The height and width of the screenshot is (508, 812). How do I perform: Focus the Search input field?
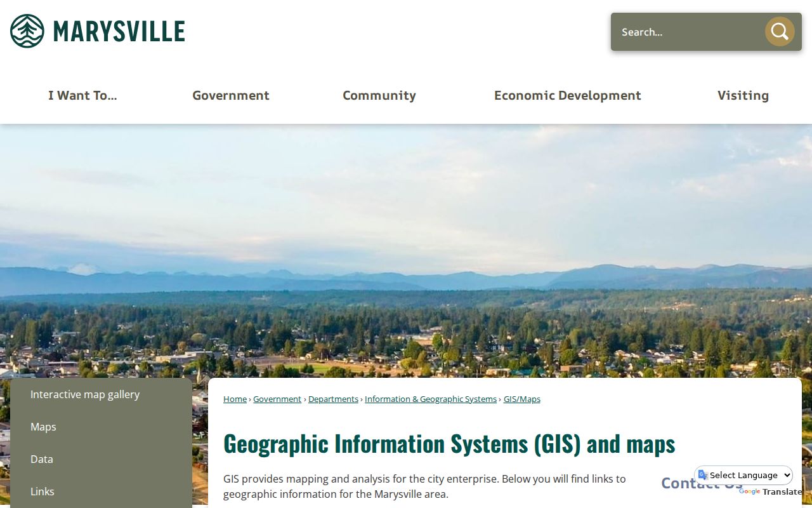pos(688,32)
